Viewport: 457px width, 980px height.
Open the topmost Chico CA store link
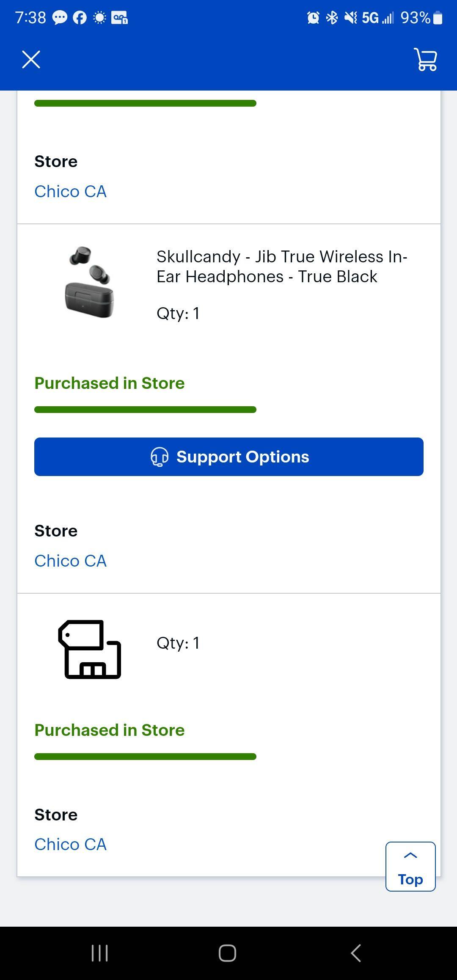click(70, 191)
